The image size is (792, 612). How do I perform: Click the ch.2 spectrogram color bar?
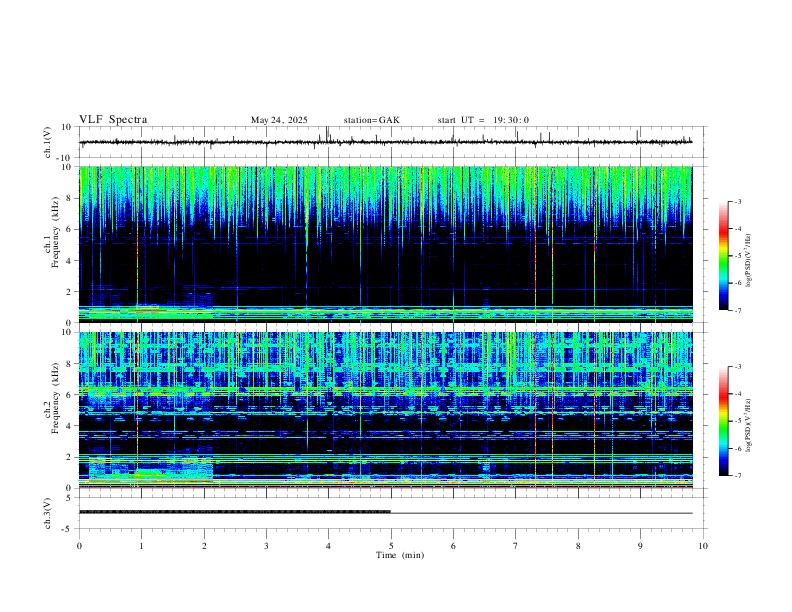point(723,421)
